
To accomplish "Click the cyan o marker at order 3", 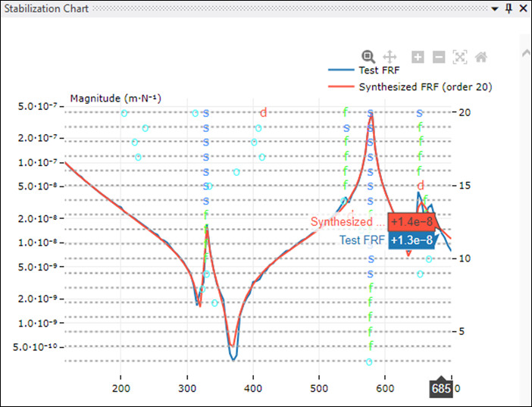I will coord(369,362).
